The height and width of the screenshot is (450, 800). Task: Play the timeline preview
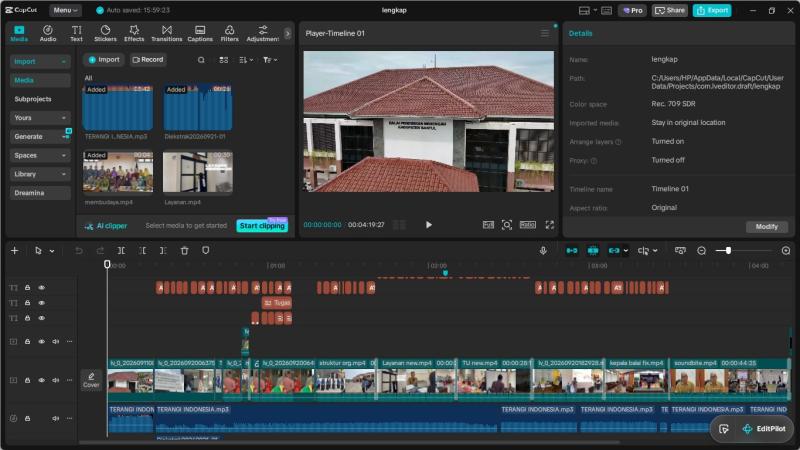[x=429, y=225]
